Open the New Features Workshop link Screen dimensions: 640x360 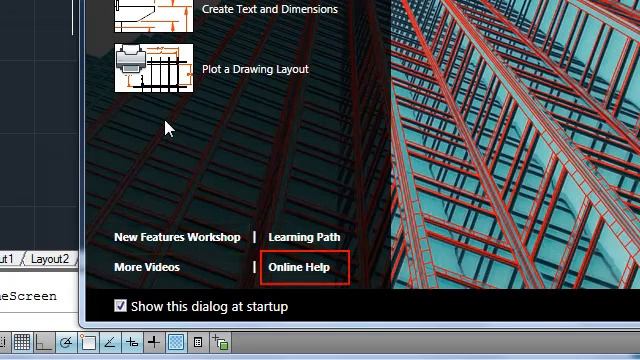point(177,237)
